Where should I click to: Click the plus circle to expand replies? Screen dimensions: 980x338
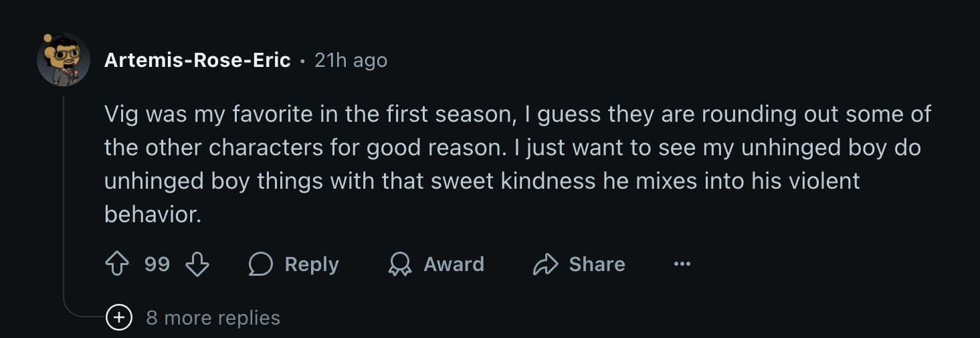point(118,317)
